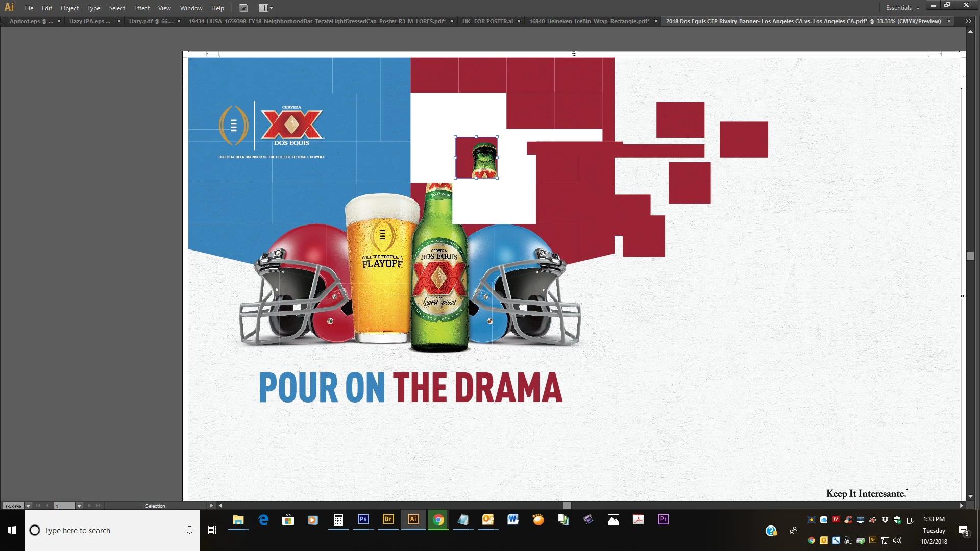This screenshot has height=551, width=980.
Task: Open the zoom level dropdown arrow
Action: 28,506
